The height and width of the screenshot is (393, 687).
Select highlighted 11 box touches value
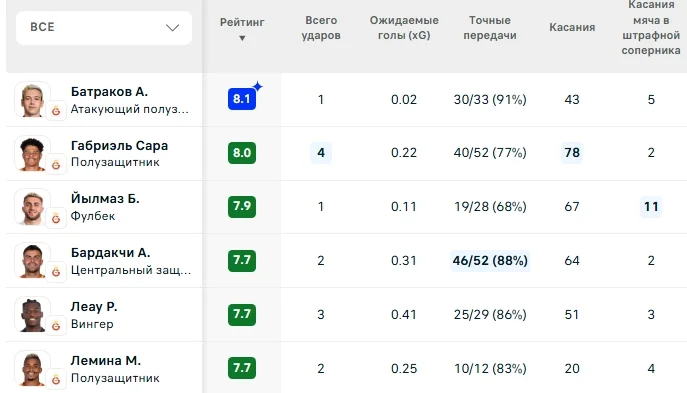point(651,206)
